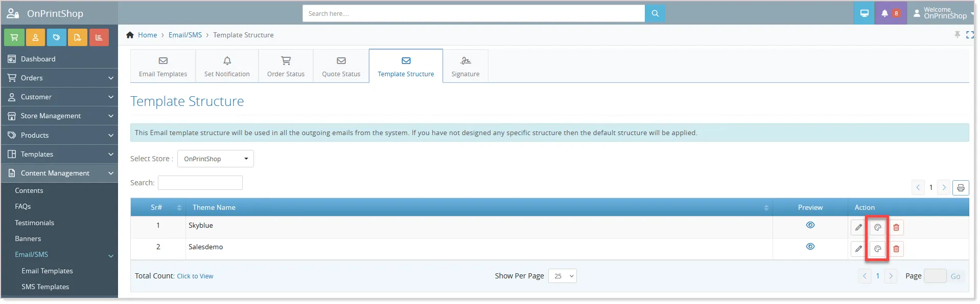
Task: Go to Dashboard in the sidebar
Action: 59,59
